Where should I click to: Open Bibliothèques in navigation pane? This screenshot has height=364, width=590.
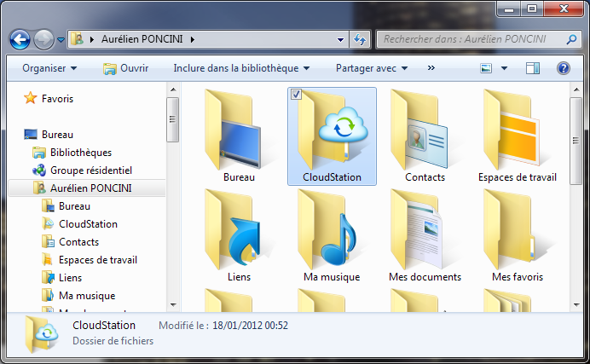(x=81, y=153)
